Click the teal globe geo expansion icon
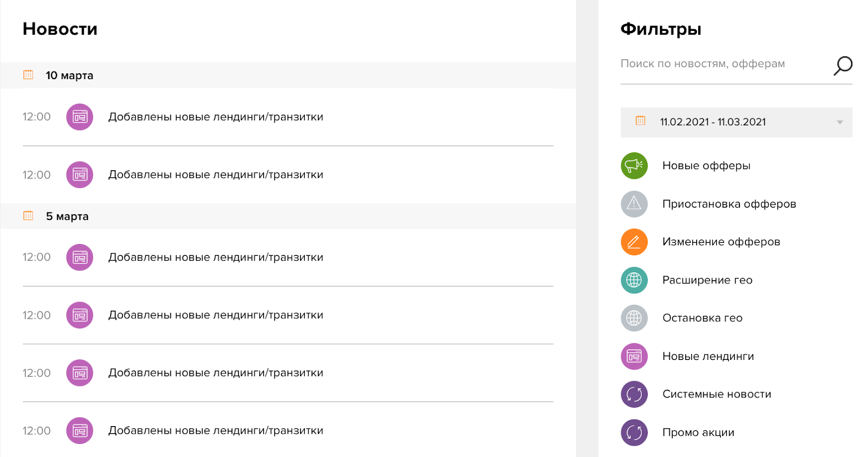 pos(634,280)
